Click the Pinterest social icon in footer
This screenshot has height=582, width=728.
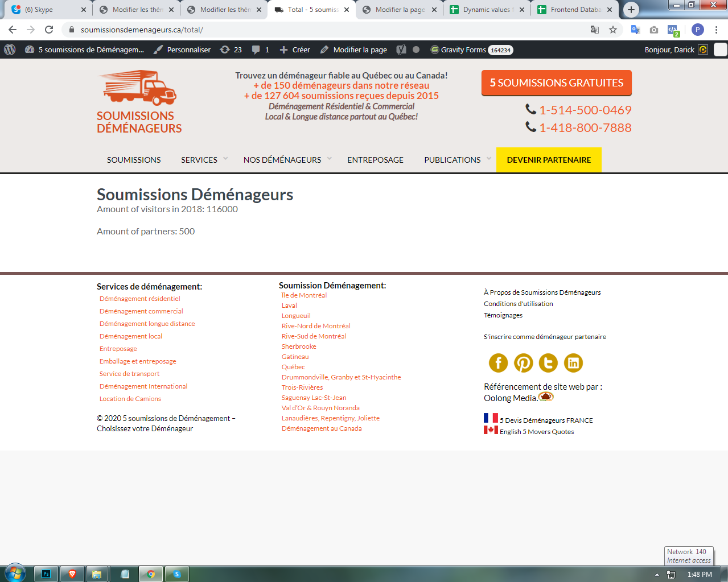coord(523,362)
